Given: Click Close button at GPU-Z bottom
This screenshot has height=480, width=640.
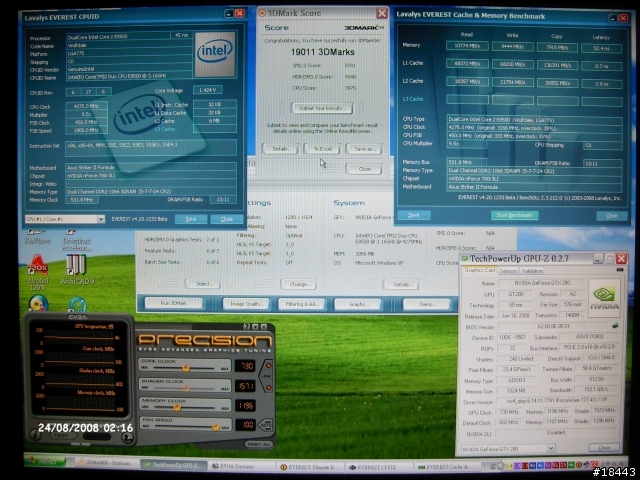Looking at the screenshot, I should tap(604, 448).
